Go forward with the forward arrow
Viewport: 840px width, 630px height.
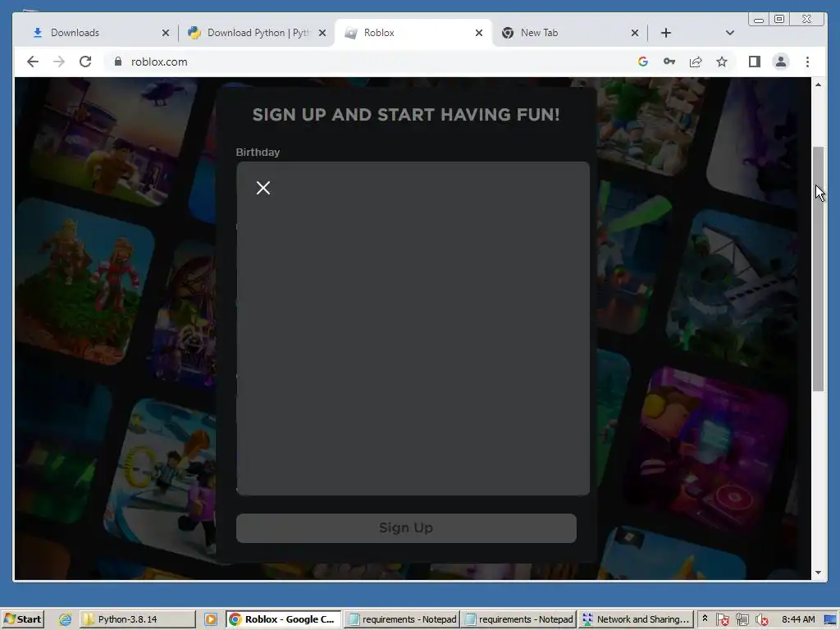click(x=59, y=62)
